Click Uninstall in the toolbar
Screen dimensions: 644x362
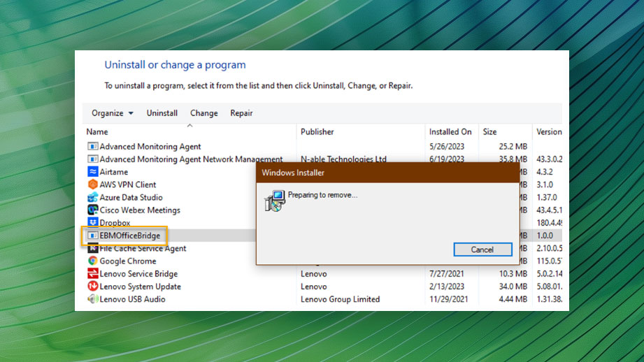tap(162, 113)
